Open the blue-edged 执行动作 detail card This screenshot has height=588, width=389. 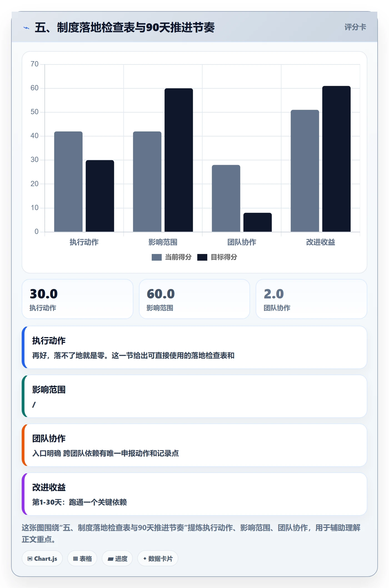pyautogui.click(x=194, y=347)
